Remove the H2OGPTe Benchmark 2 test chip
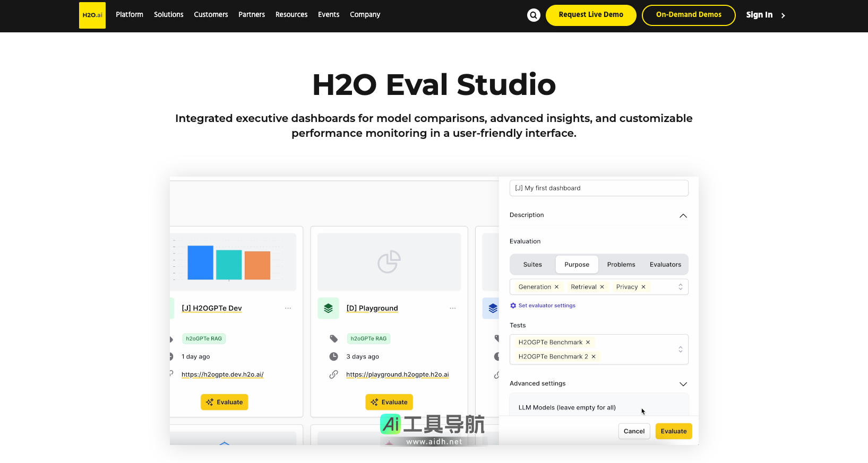 [594, 357]
